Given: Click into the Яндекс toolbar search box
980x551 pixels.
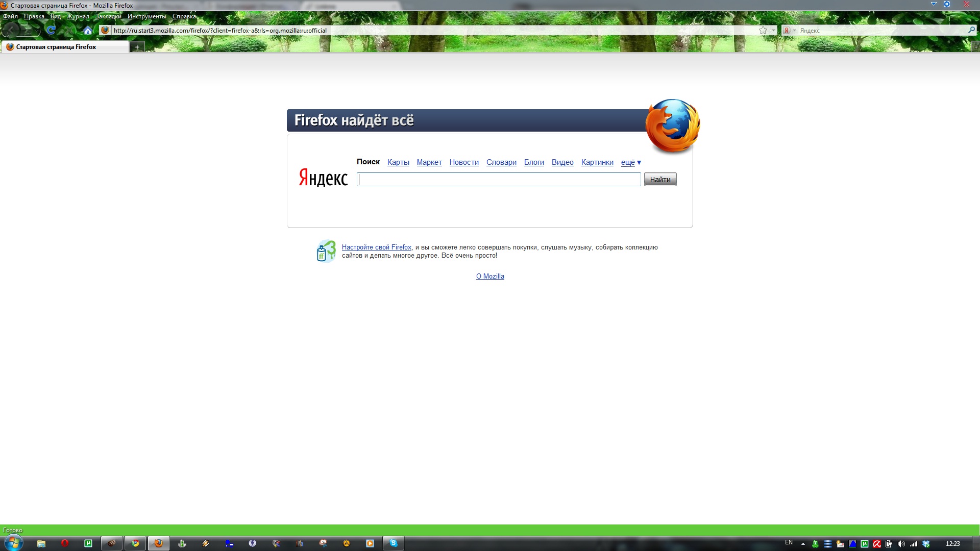Looking at the screenshot, I should coord(882,31).
